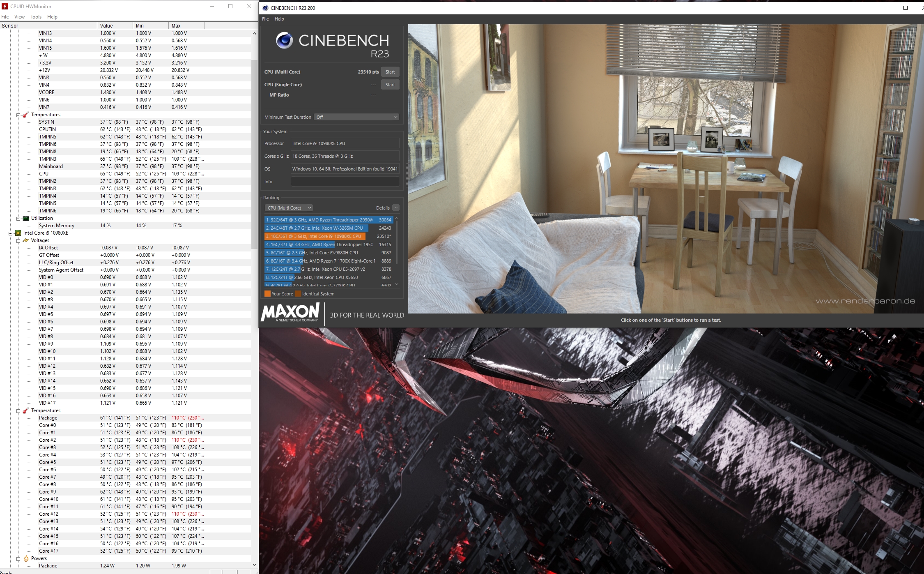Click the MAXON logo

[x=290, y=313]
